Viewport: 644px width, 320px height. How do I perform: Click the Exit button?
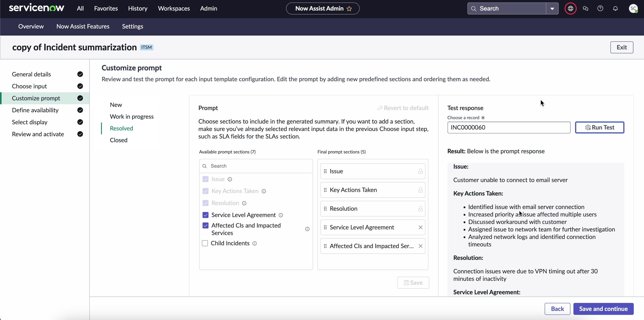pyautogui.click(x=622, y=48)
